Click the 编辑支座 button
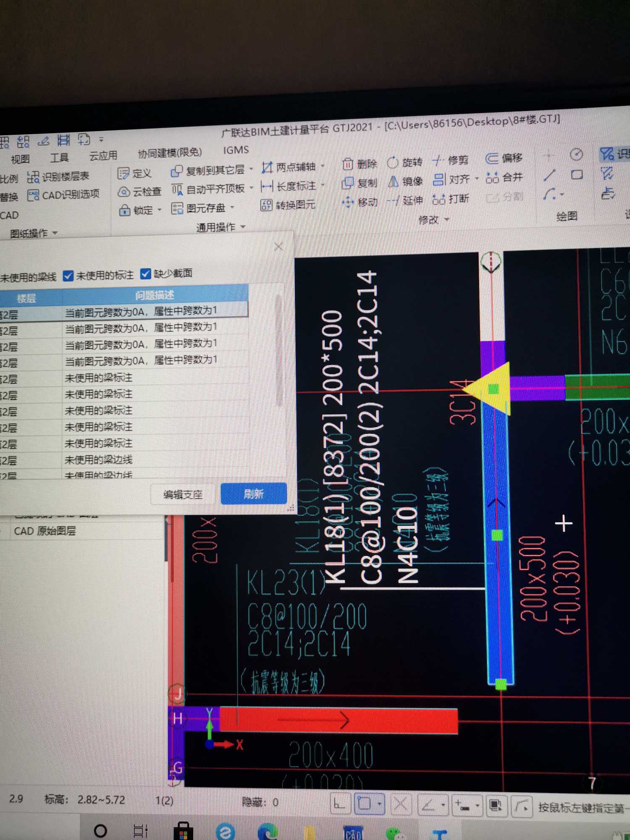This screenshot has height=840, width=630. [x=183, y=495]
